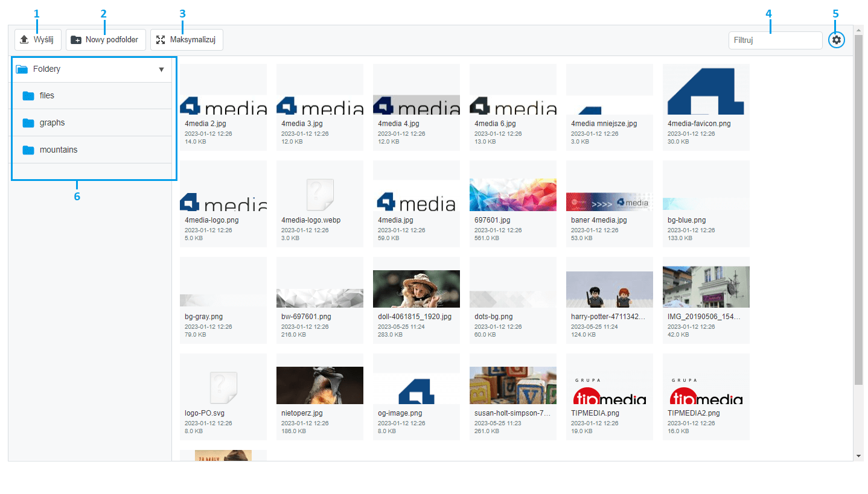This screenshot has height=494, width=868.
Task: Click the file name logo-PO.svg
Action: pos(205,413)
